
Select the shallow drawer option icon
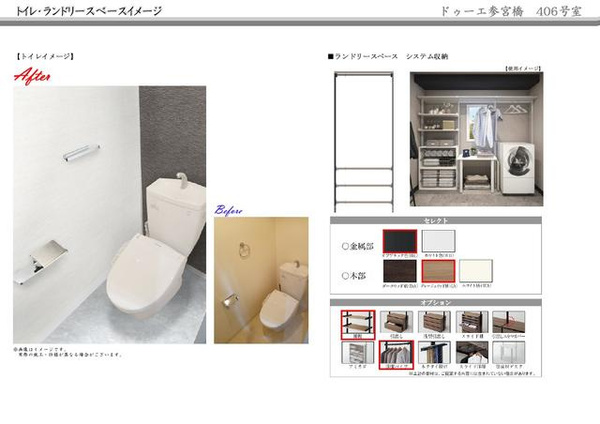(434, 321)
